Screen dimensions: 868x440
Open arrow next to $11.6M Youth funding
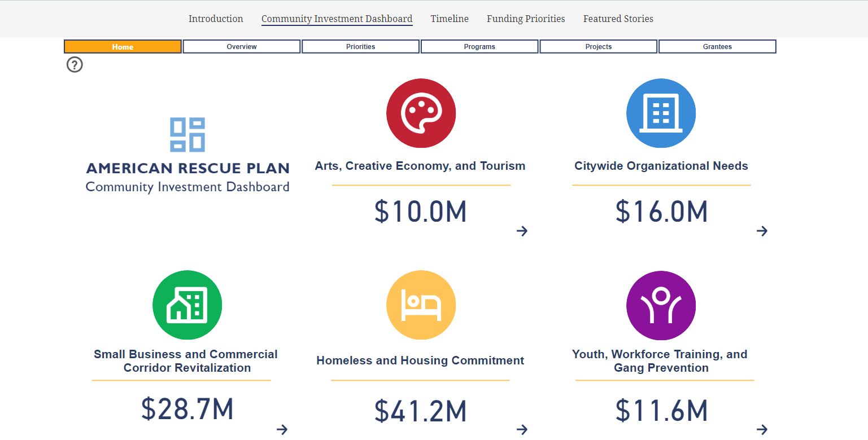tap(762, 430)
